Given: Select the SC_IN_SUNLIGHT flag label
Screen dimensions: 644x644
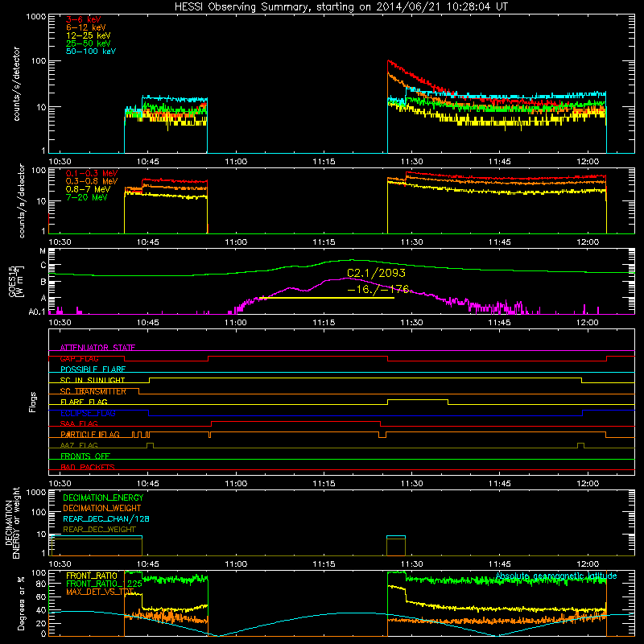Looking at the screenshot, I should click(x=93, y=380).
